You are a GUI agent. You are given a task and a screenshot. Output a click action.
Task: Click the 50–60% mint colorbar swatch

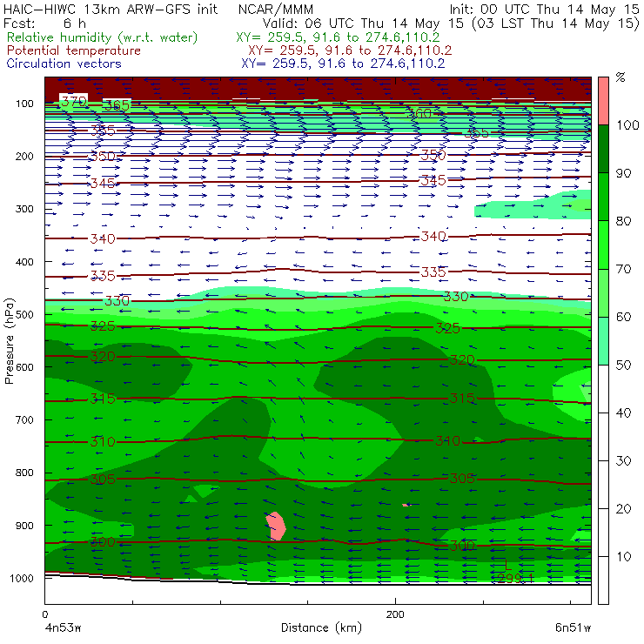tap(603, 341)
